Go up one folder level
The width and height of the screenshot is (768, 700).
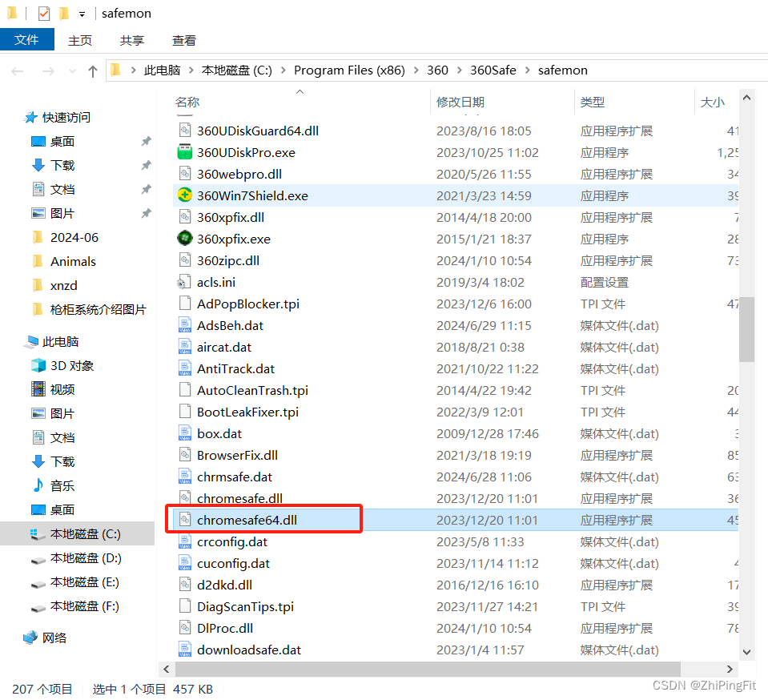93,71
